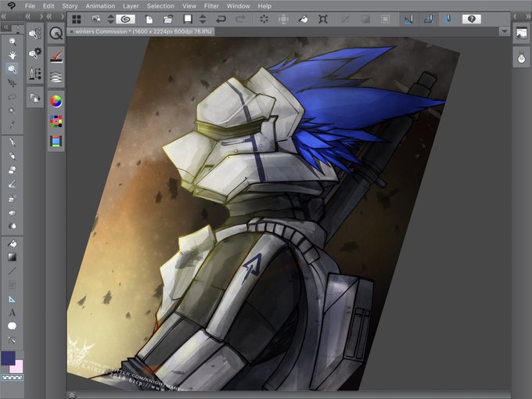Select the Zoom magnifier tool
The height and width of the screenshot is (399, 532).
(13, 41)
